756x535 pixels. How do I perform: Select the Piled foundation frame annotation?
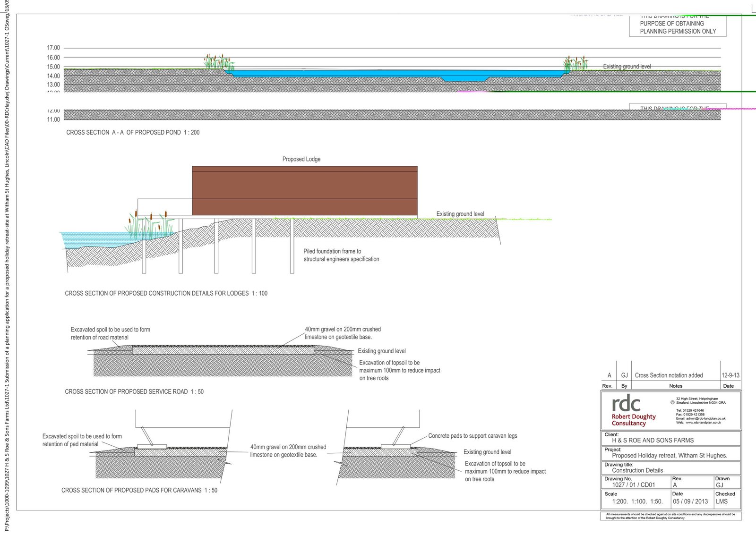pos(341,255)
